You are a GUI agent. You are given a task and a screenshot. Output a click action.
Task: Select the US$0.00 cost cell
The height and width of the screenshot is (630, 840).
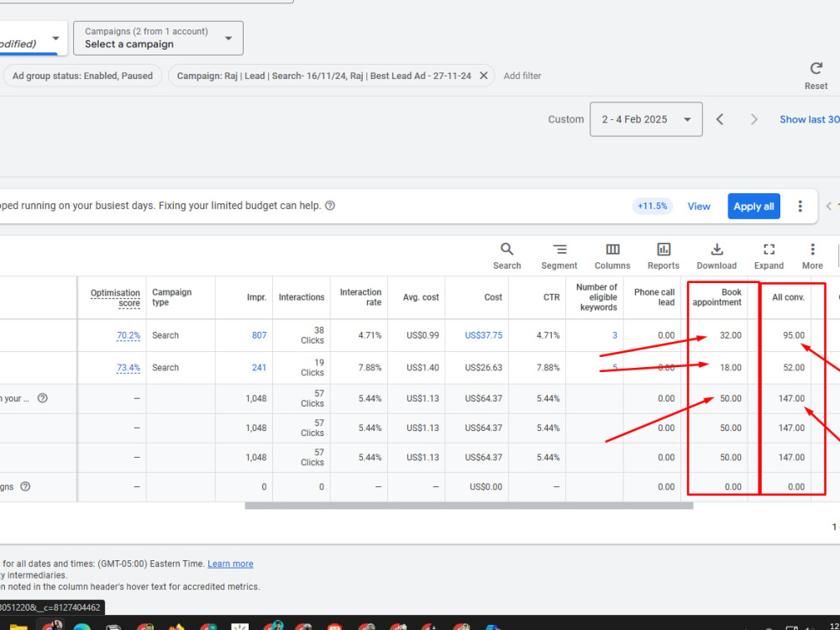click(486, 487)
